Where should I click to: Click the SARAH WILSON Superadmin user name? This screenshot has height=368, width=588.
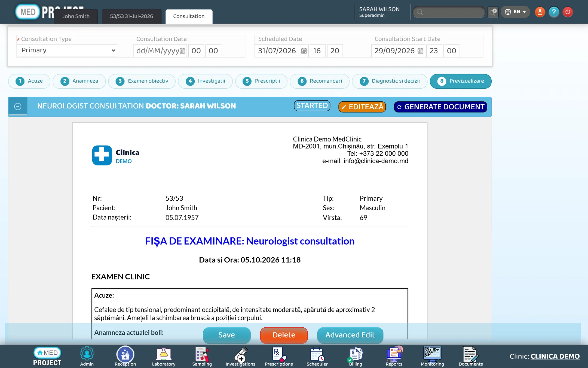pos(379,12)
